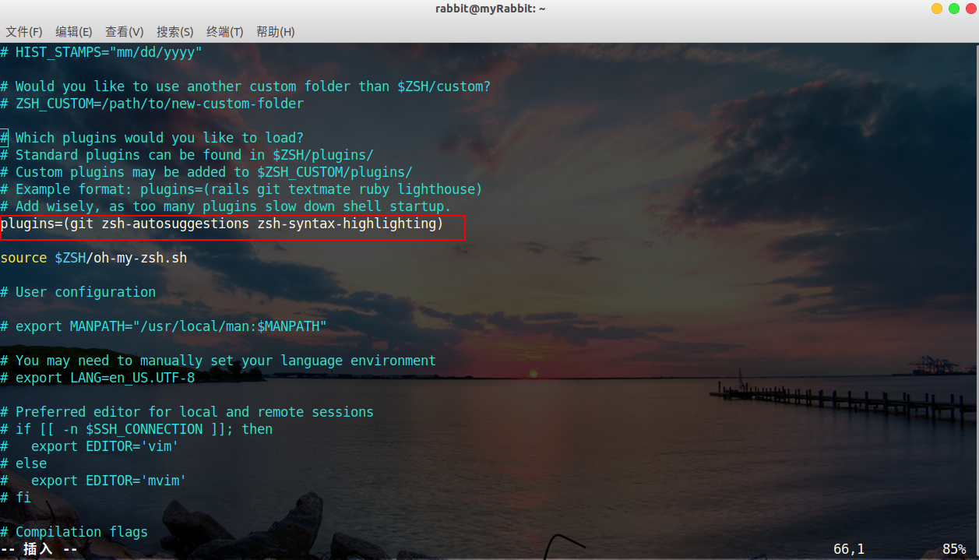The height and width of the screenshot is (560, 979).
Task: Click the 'Preferred editor for local and remote' line
Action: click(187, 412)
